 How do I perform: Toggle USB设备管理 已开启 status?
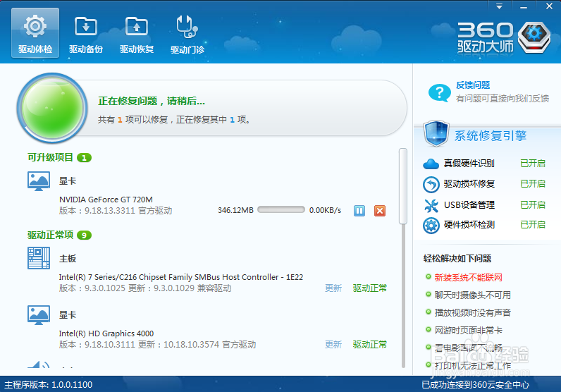click(x=532, y=204)
